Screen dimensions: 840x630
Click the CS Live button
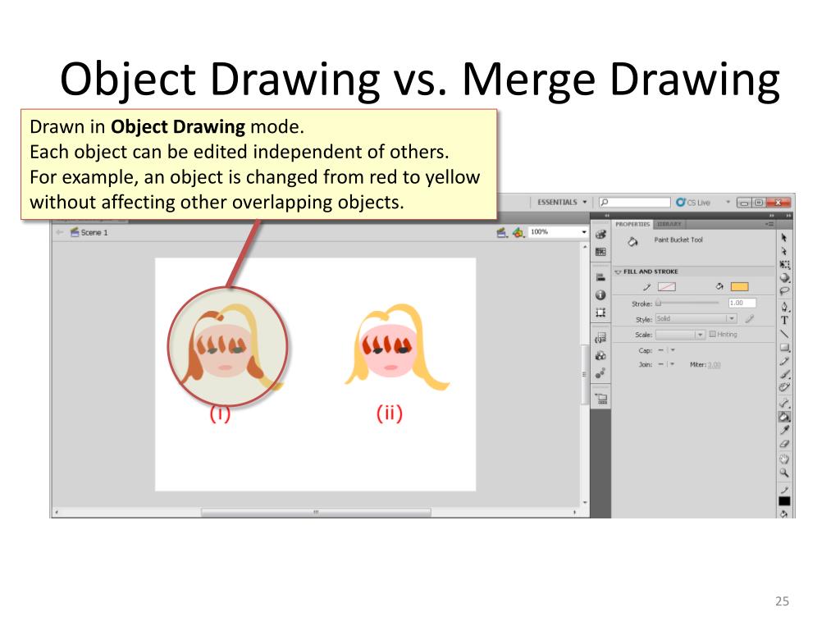693,202
